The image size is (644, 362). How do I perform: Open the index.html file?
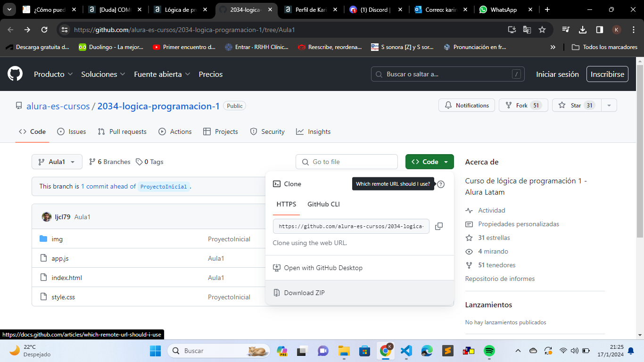66,278
